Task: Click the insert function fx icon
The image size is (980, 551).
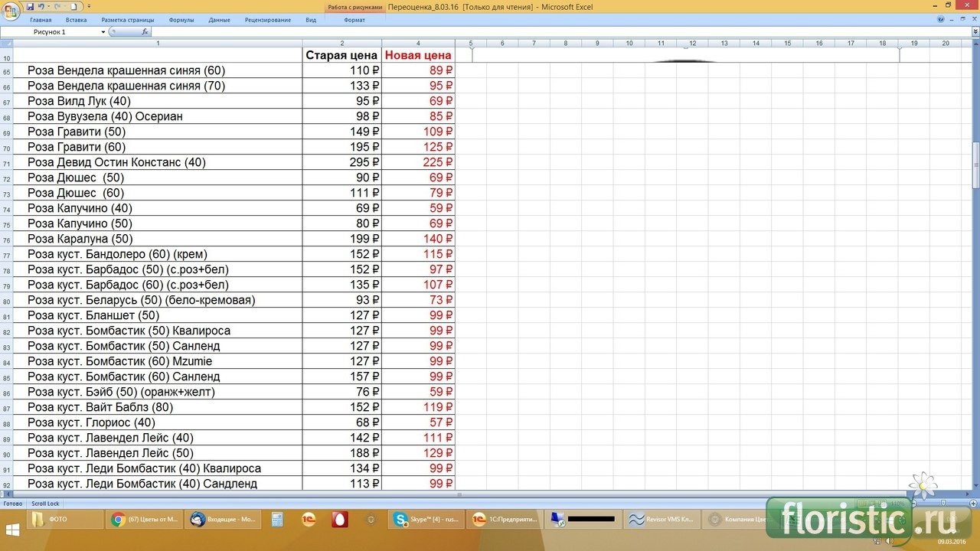Action: (x=145, y=32)
